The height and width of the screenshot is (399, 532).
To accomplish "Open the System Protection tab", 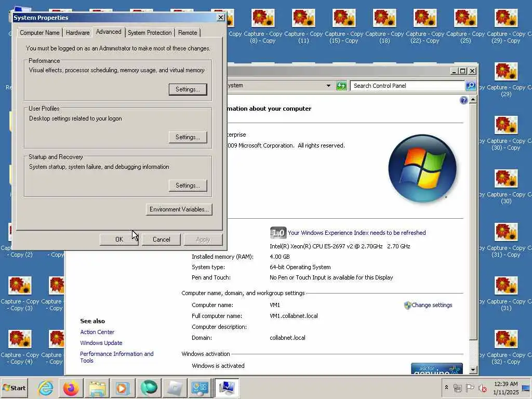I will 150,33.
